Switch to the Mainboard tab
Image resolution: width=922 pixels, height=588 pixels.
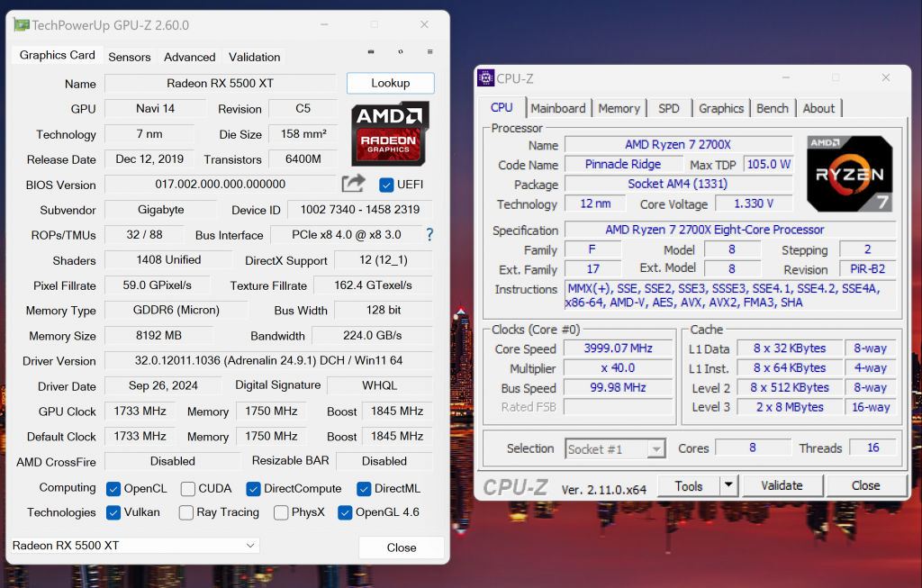(558, 109)
